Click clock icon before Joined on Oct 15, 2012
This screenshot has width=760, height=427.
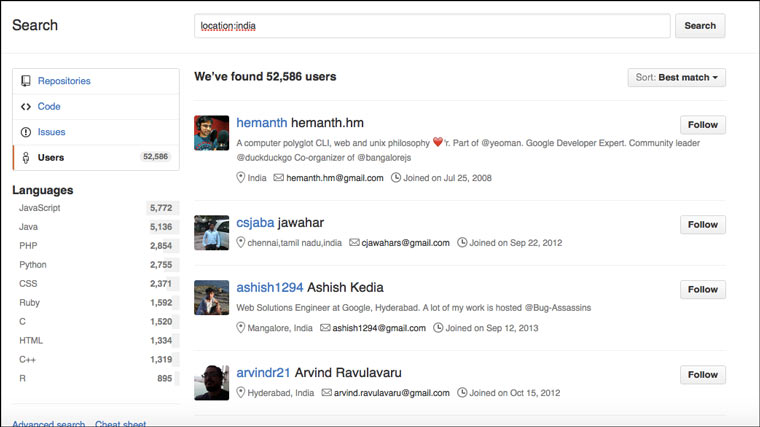coord(462,393)
